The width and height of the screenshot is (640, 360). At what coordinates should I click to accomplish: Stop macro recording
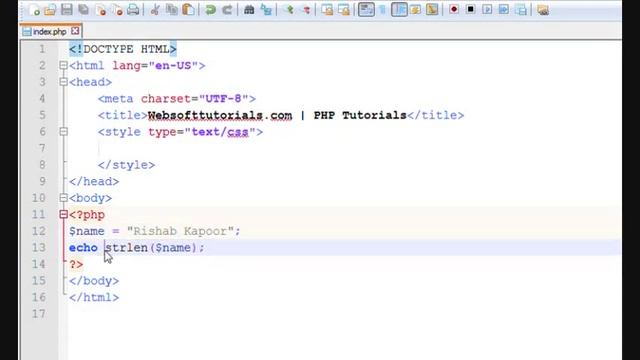tap(470, 9)
